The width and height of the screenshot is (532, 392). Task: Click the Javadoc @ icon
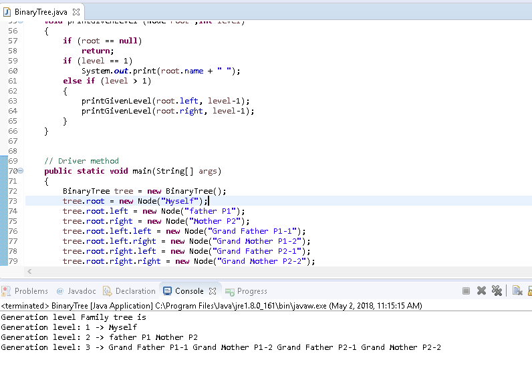pyautogui.click(x=60, y=291)
